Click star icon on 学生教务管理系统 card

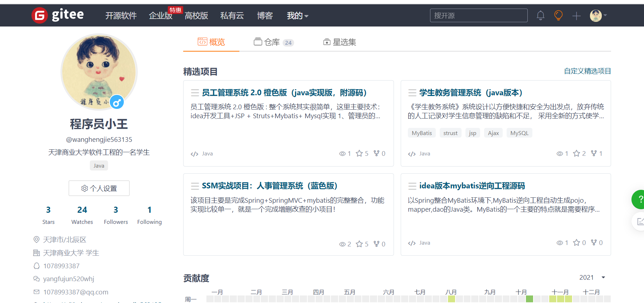click(x=576, y=154)
